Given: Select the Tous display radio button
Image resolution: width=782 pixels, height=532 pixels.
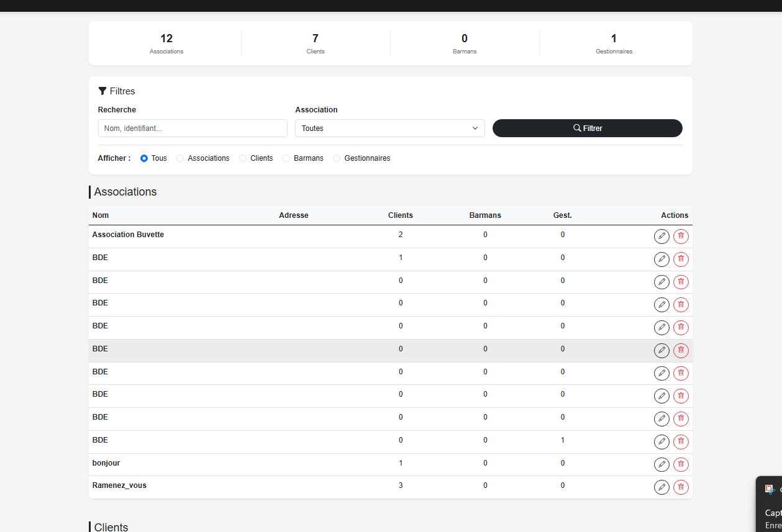Looking at the screenshot, I should click(144, 158).
